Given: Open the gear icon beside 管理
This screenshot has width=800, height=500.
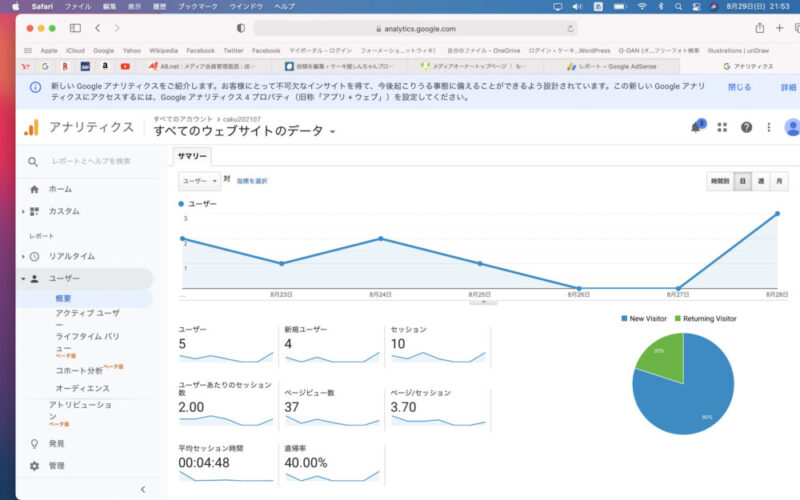Looking at the screenshot, I should click(34, 466).
